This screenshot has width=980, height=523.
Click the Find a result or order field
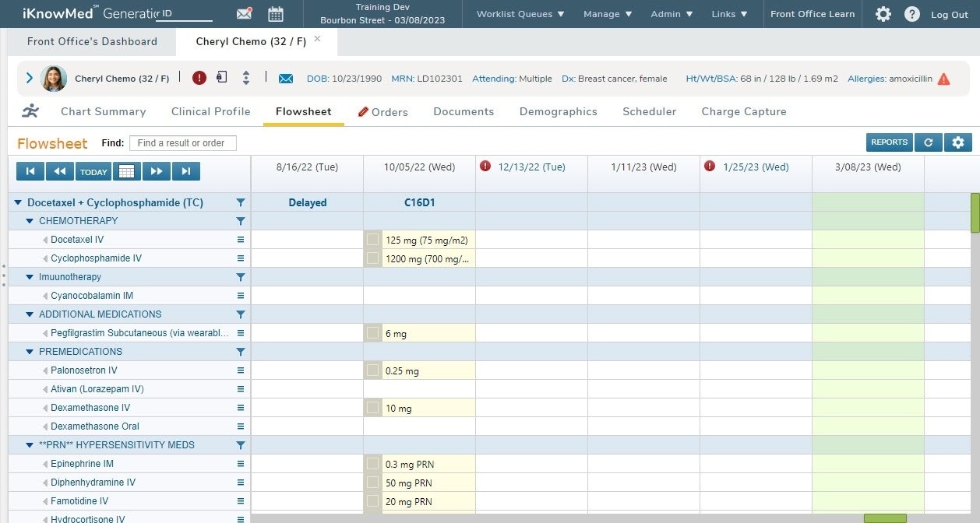pos(182,143)
